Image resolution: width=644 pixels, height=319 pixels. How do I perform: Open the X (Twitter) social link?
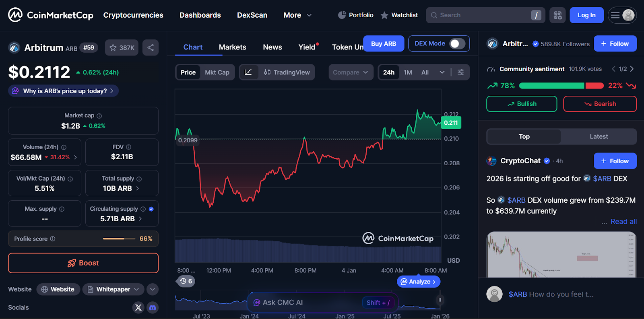138,307
